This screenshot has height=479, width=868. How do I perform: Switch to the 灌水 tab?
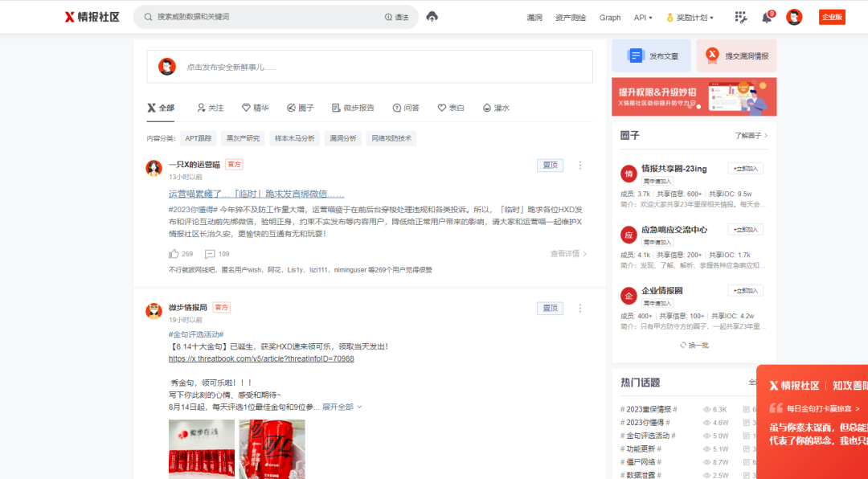496,108
